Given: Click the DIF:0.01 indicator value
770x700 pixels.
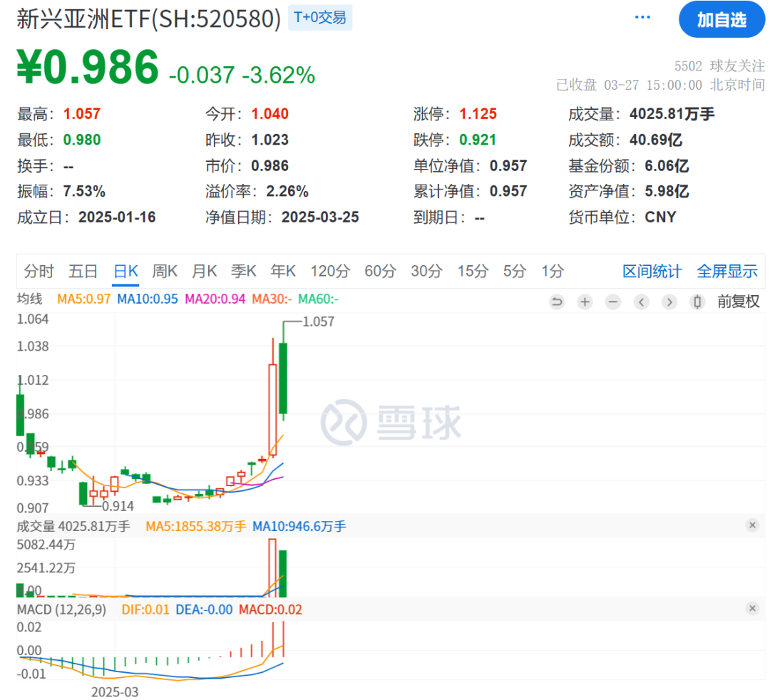Looking at the screenshot, I should point(145,609).
